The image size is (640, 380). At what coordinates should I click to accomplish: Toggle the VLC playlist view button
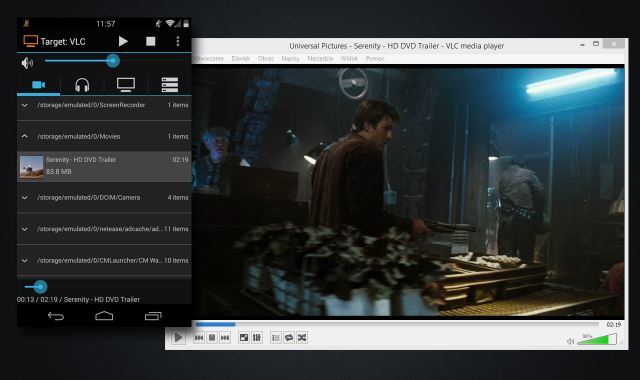tap(276, 338)
